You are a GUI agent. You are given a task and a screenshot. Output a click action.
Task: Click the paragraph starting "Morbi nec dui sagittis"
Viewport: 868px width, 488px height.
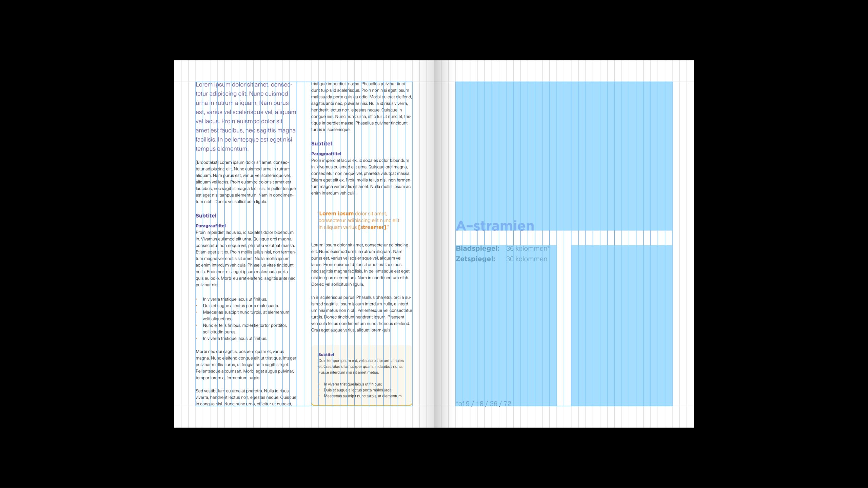tap(246, 365)
